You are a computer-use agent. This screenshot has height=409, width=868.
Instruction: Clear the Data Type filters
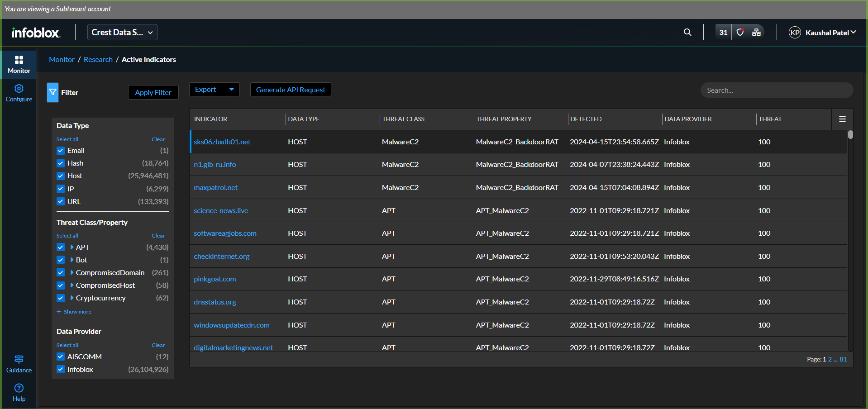pyautogui.click(x=158, y=139)
